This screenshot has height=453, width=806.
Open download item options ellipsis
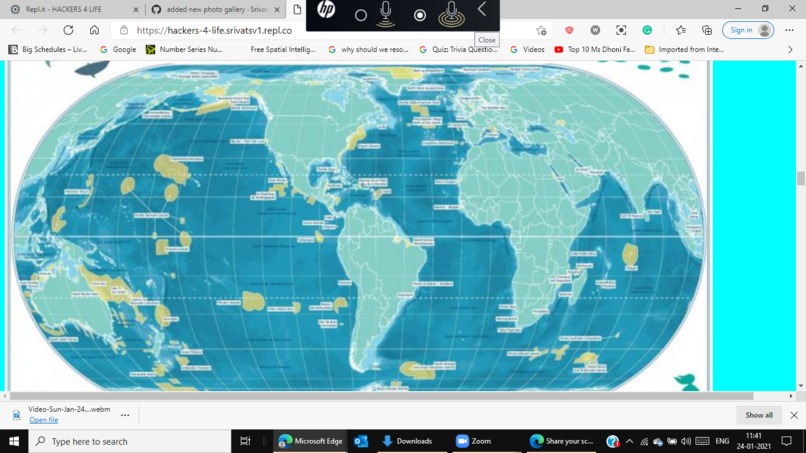[x=125, y=415]
